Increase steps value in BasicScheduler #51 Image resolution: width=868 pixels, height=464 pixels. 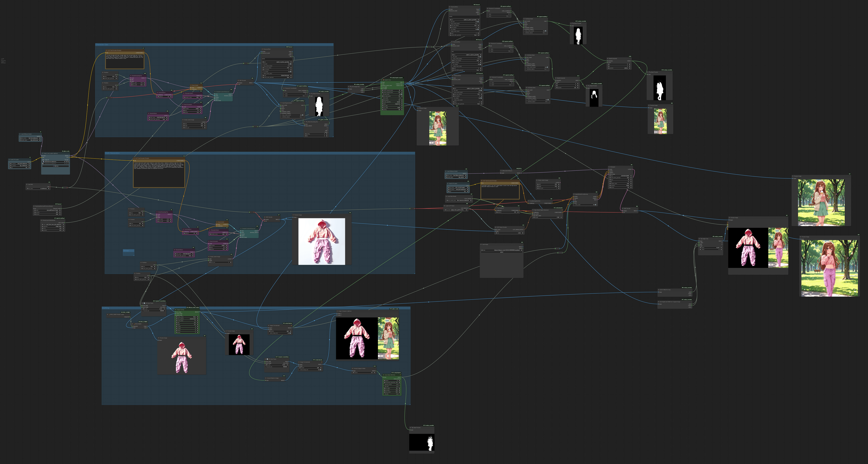(200, 111)
